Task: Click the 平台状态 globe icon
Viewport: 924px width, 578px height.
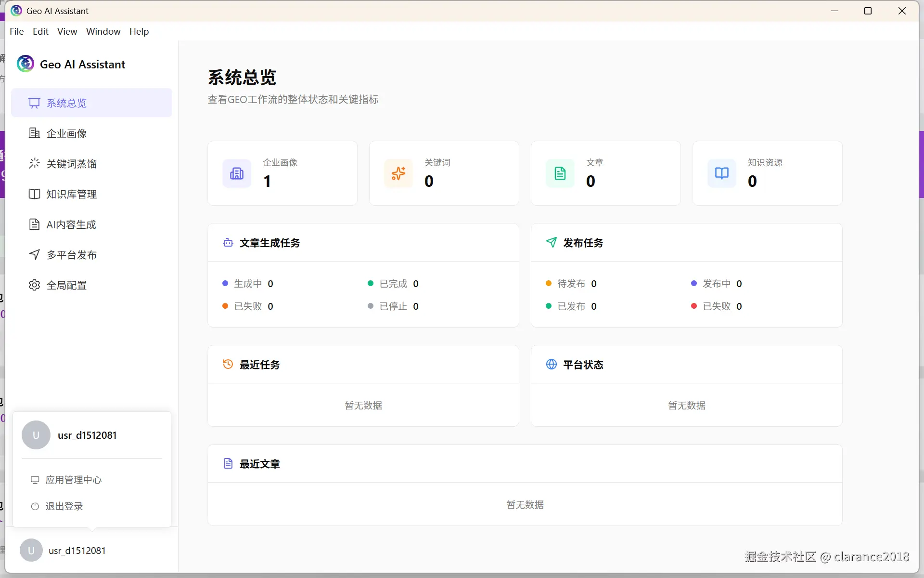Action: click(552, 365)
